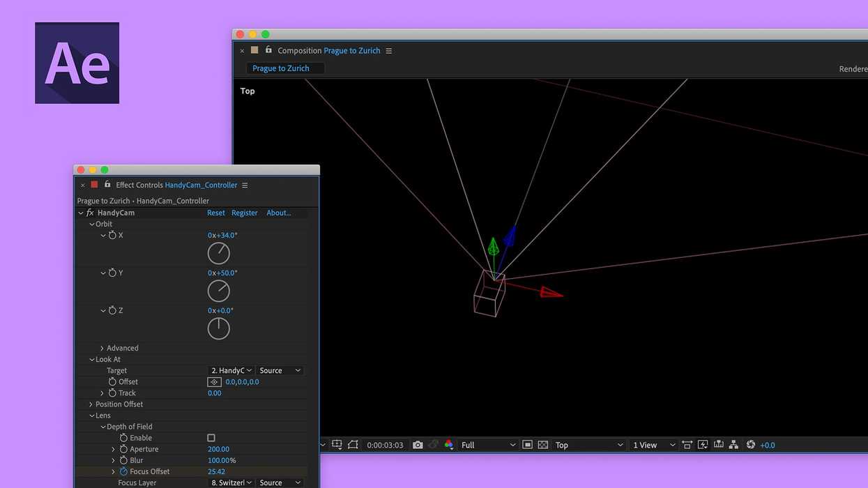This screenshot has height=488, width=868.
Task: Click the Offset point picker crosshair icon
Action: (x=215, y=382)
